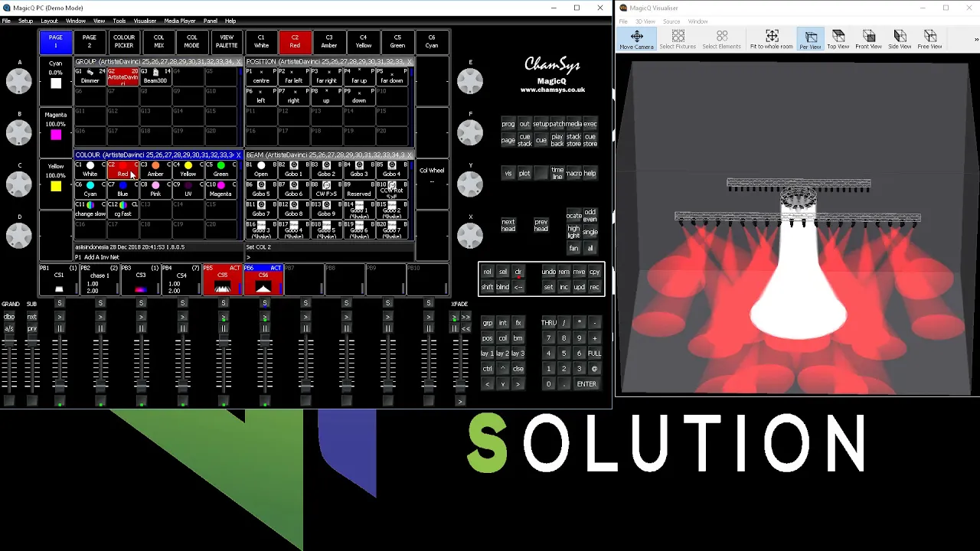
Task: Select the Move Camera tool in Visualiser
Action: (x=636, y=39)
